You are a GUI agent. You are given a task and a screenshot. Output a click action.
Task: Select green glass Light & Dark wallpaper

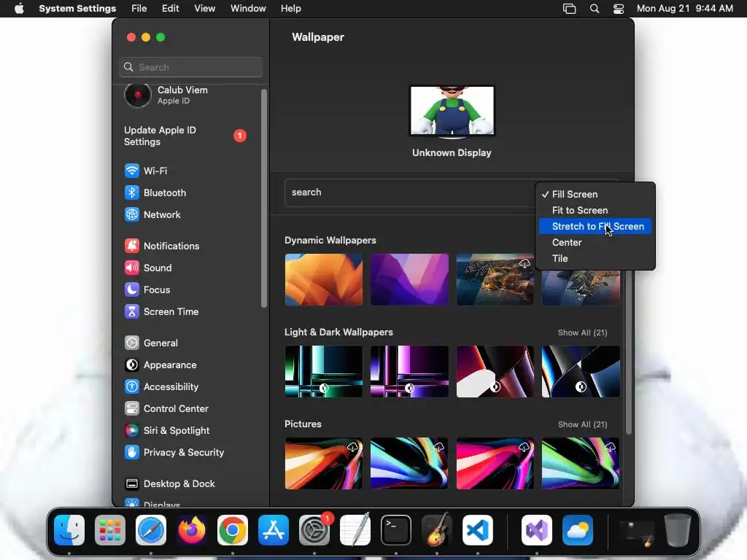click(323, 371)
